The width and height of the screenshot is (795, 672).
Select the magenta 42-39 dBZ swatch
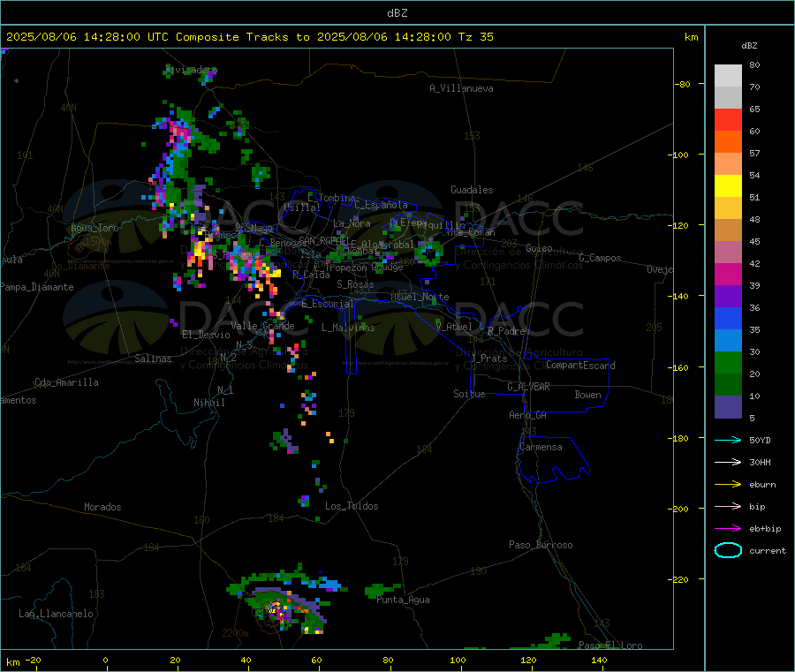point(728,274)
